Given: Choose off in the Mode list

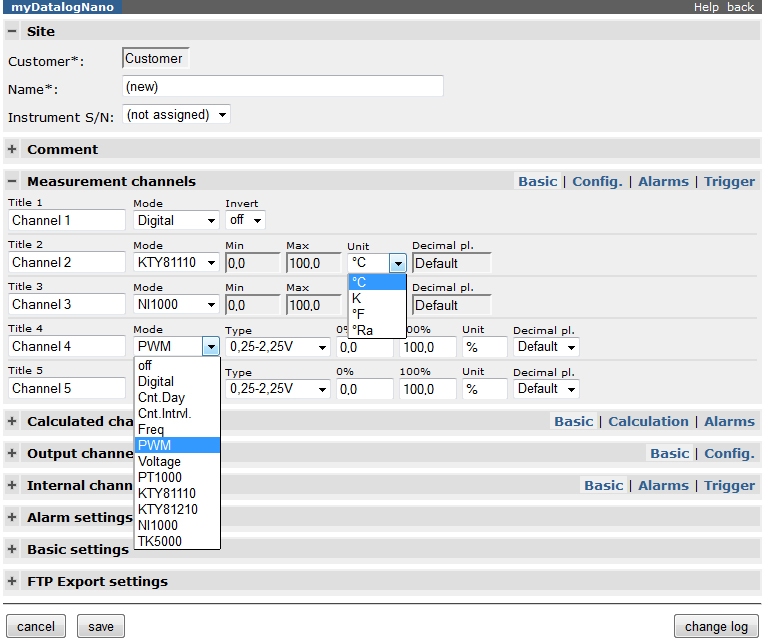Looking at the screenshot, I should [177, 365].
